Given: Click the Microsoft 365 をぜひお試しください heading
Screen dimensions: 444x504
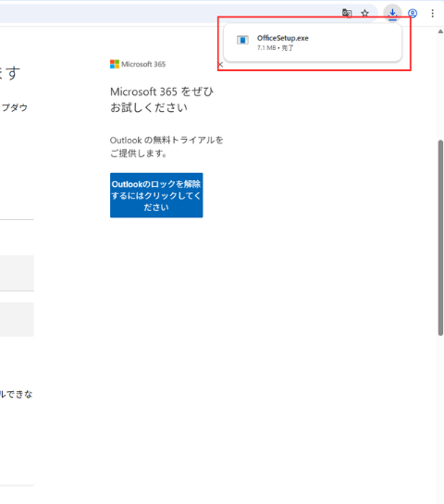Looking at the screenshot, I should [x=162, y=99].
